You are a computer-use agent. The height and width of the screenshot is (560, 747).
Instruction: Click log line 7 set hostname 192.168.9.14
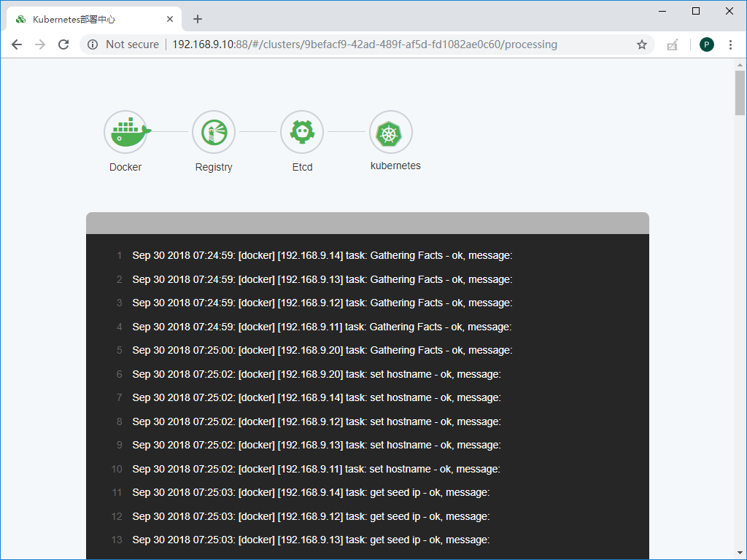pyautogui.click(x=317, y=397)
